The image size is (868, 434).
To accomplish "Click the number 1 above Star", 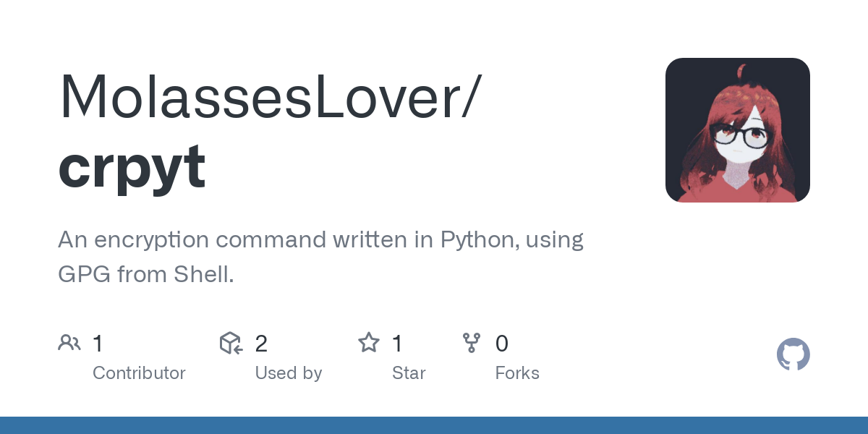I will pos(397,344).
